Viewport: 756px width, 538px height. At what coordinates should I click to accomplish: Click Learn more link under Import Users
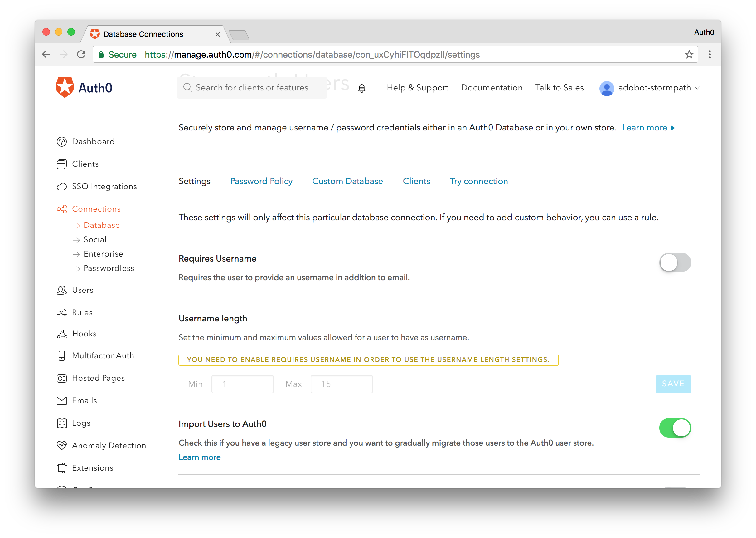click(x=200, y=457)
